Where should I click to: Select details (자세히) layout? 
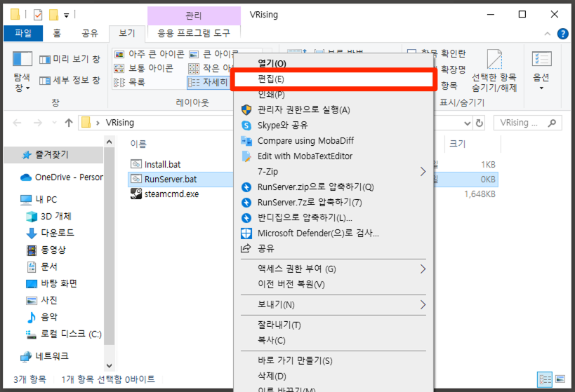click(x=208, y=82)
